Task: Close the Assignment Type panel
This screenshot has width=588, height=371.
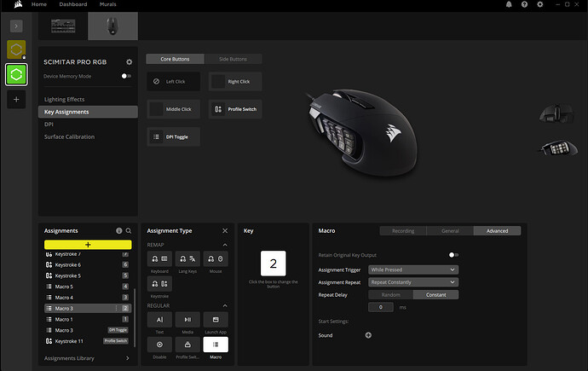Action: 225,231
